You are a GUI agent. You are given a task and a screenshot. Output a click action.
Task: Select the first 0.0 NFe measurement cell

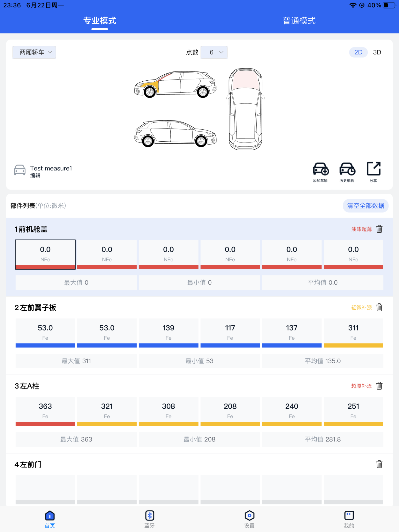[45, 255]
